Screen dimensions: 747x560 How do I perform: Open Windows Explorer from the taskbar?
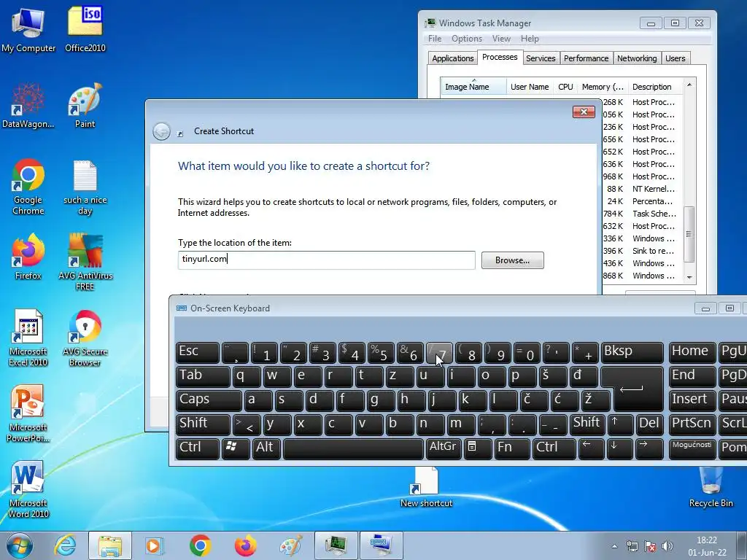110,545
